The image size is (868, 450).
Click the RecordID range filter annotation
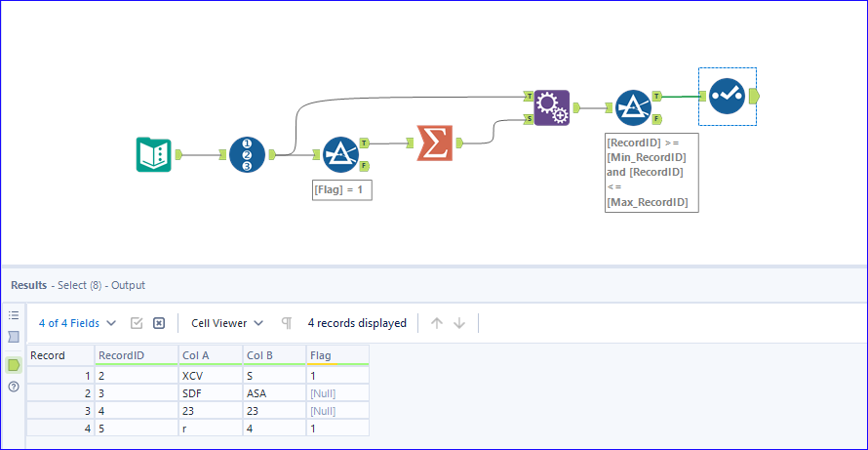tap(651, 173)
